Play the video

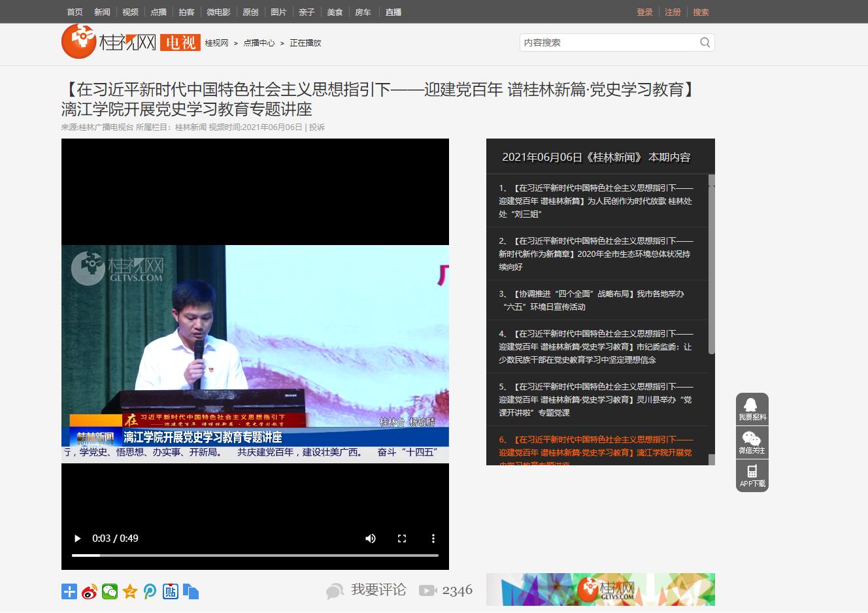(78, 538)
